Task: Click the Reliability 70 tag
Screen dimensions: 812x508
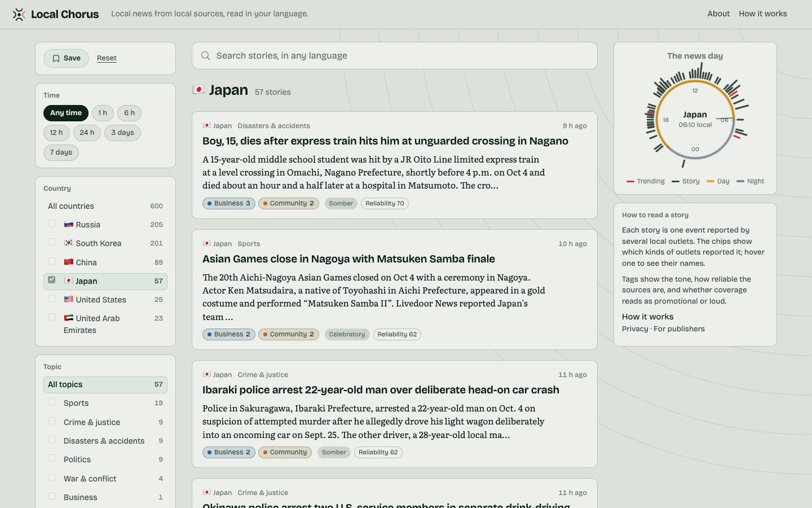Action: coord(385,204)
